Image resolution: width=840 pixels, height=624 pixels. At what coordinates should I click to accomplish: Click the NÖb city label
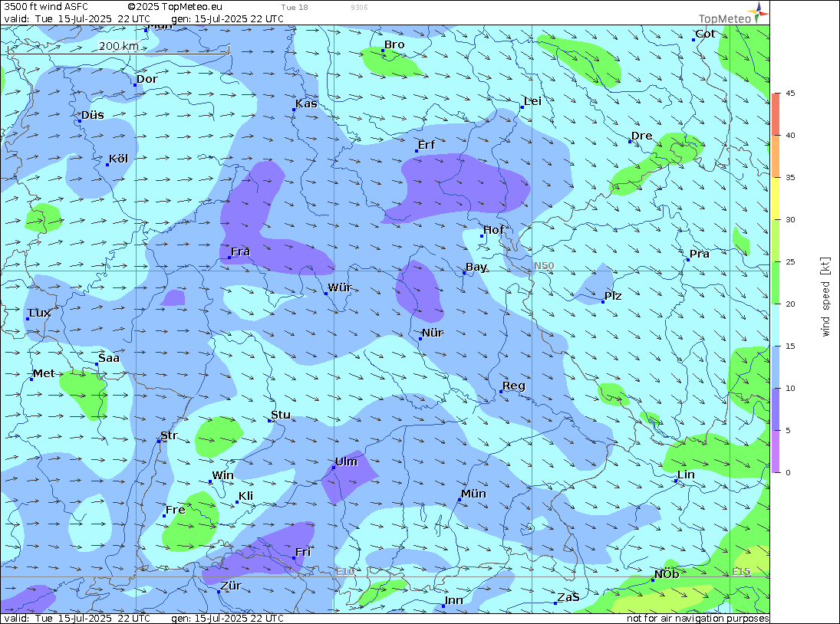667,574
